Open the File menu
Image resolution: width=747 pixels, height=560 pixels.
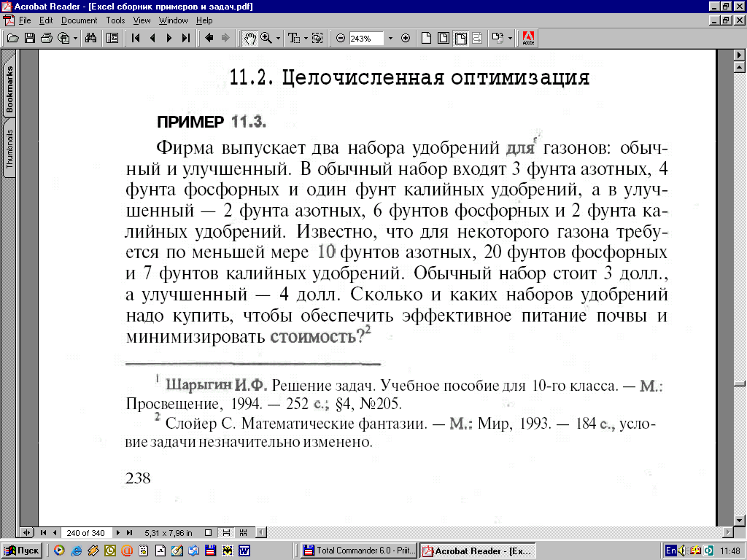pos(25,20)
